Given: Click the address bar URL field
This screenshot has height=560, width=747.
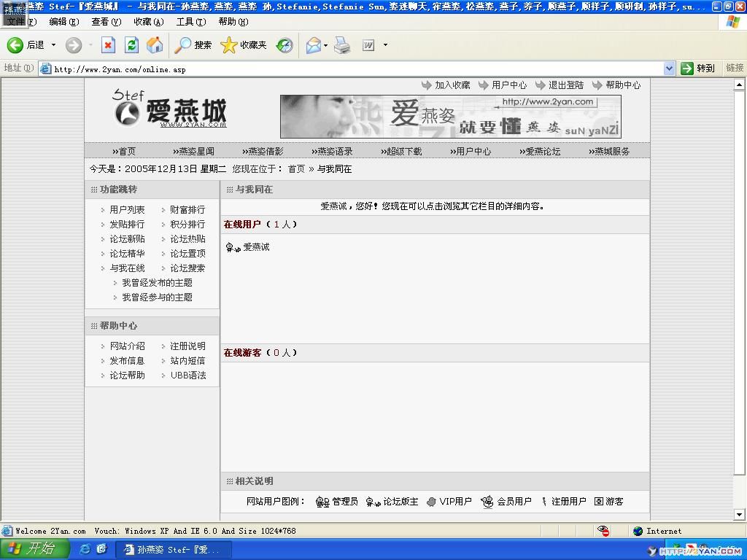Looking at the screenshot, I should pyautogui.click(x=350, y=69).
